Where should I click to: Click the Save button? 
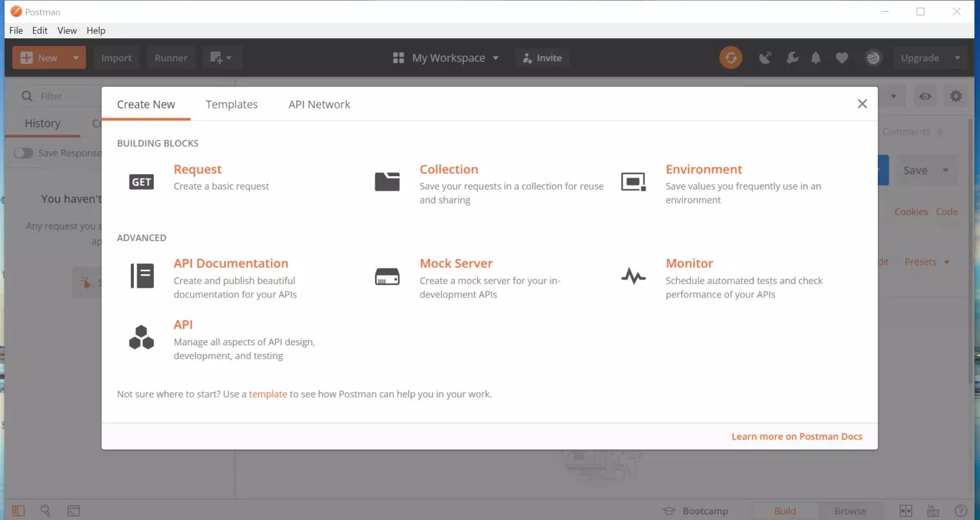pos(915,170)
